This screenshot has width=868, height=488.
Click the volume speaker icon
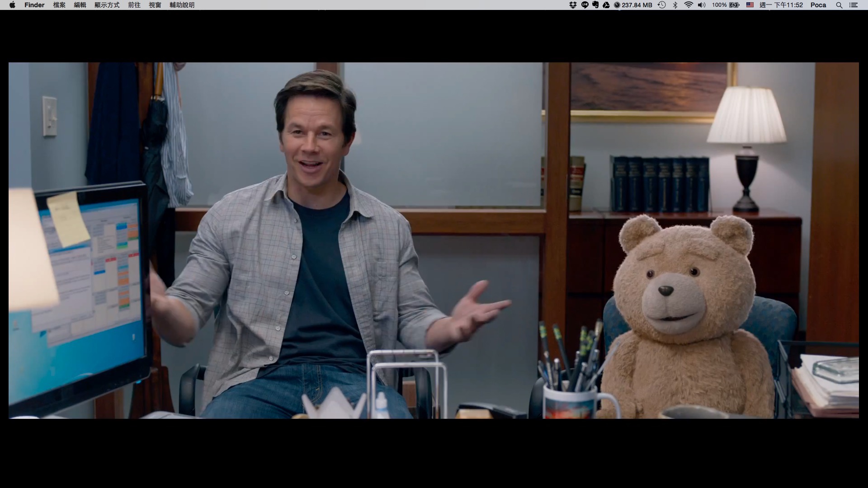[702, 5]
